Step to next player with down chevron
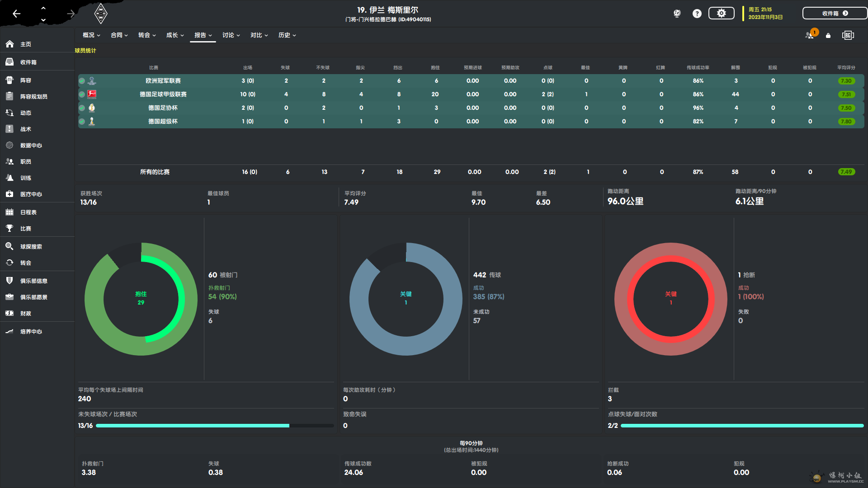 click(x=43, y=20)
